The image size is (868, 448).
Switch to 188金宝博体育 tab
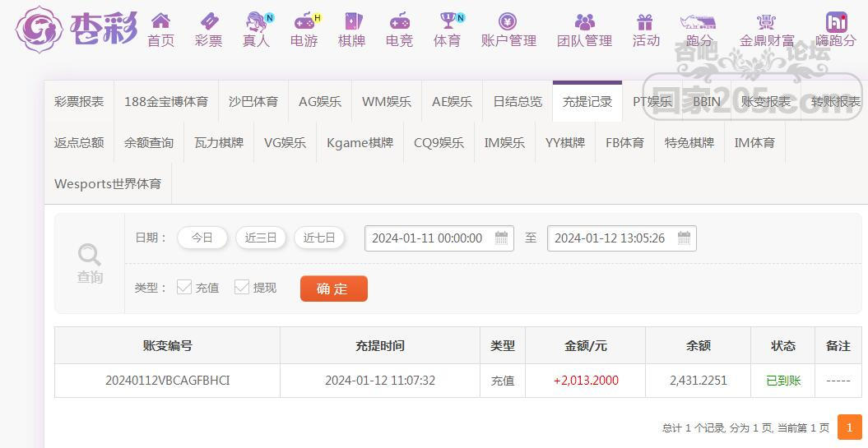pos(166,102)
